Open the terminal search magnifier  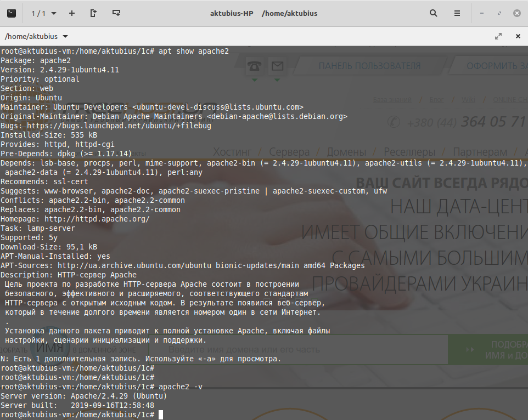coord(434,13)
